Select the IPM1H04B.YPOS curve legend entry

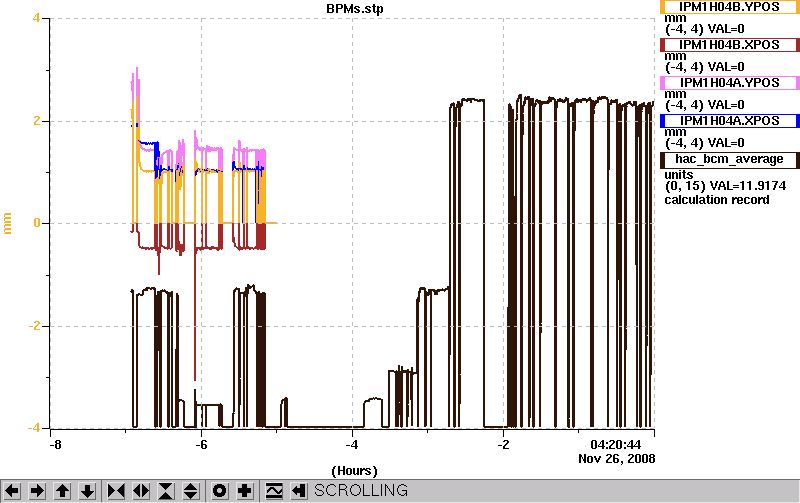pyautogui.click(x=730, y=7)
